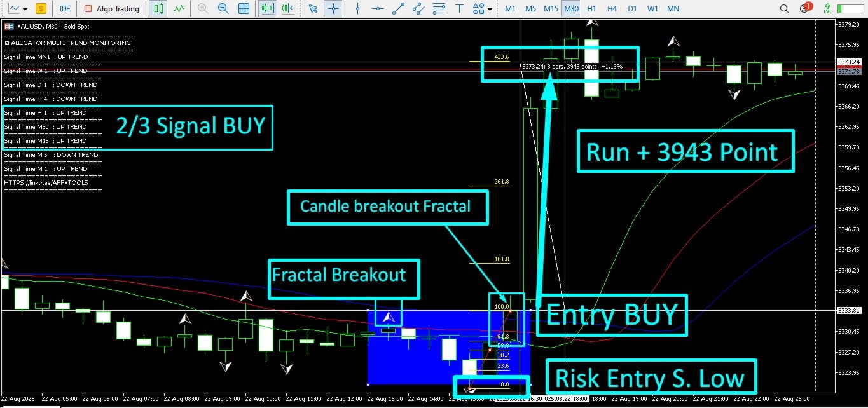The width and height of the screenshot is (868, 408).
Task: Toggle the crosshair tool
Action: 333,9
